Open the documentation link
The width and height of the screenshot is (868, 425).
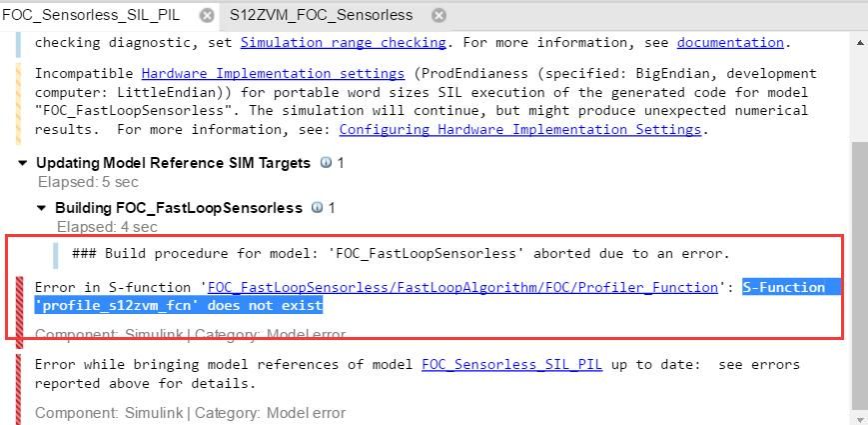point(729,42)
